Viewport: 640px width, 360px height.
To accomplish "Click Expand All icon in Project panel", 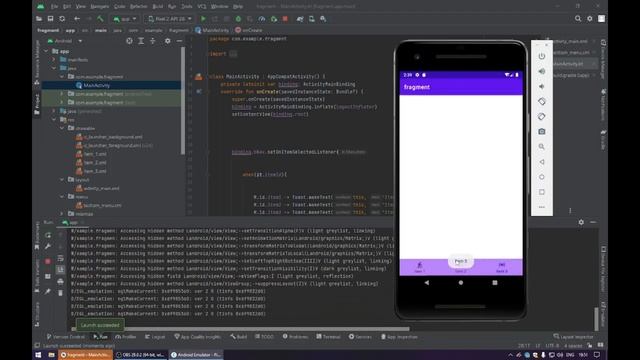I will click(x=141, y=41).
